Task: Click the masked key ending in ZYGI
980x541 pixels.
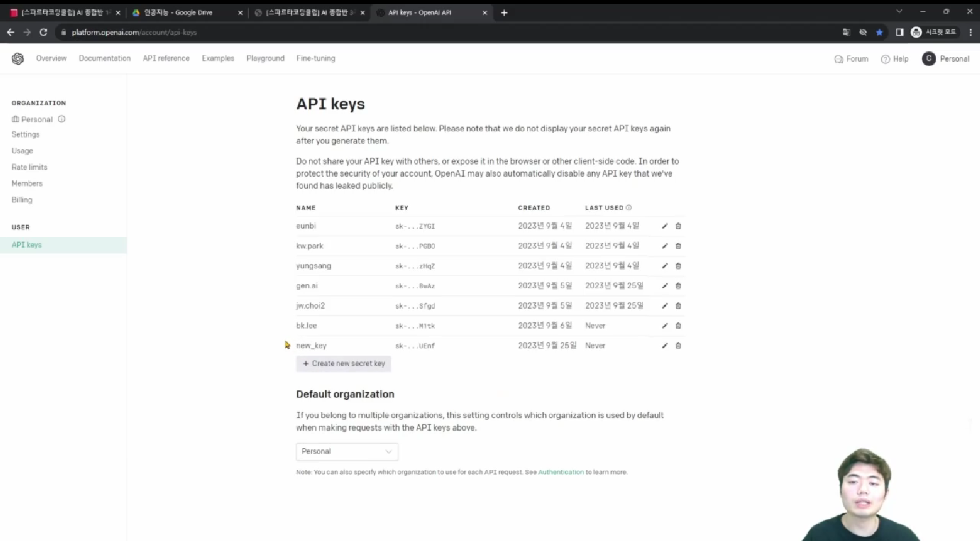Action: coord(415,226)
